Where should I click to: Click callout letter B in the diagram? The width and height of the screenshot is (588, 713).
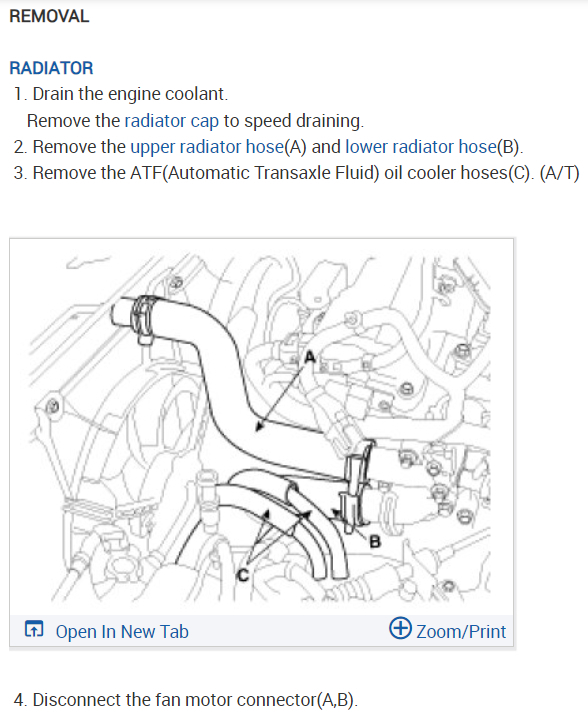375,542
